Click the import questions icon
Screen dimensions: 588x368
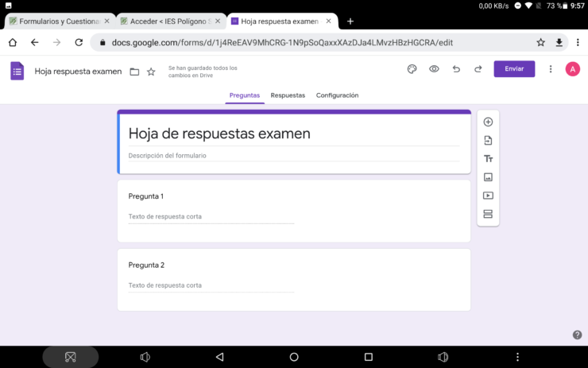(488, 141)
